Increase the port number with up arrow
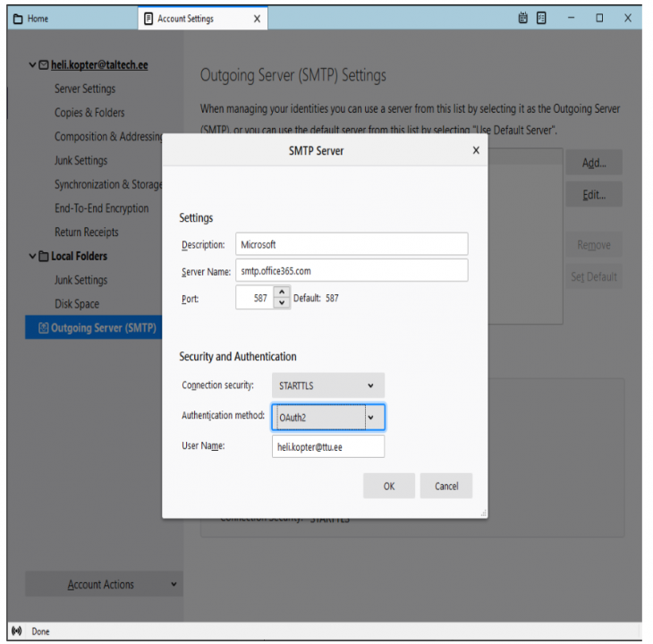 pos(282,292)
